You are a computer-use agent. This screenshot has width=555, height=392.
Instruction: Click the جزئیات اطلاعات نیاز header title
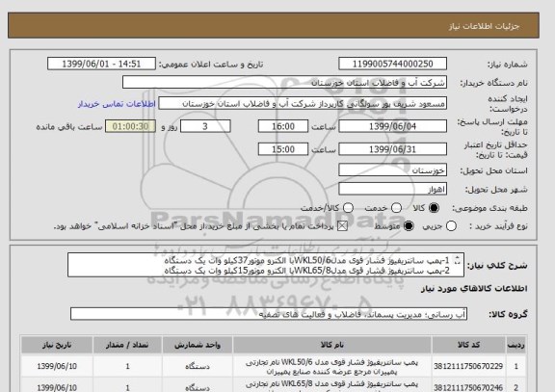[x=484, y=26]
